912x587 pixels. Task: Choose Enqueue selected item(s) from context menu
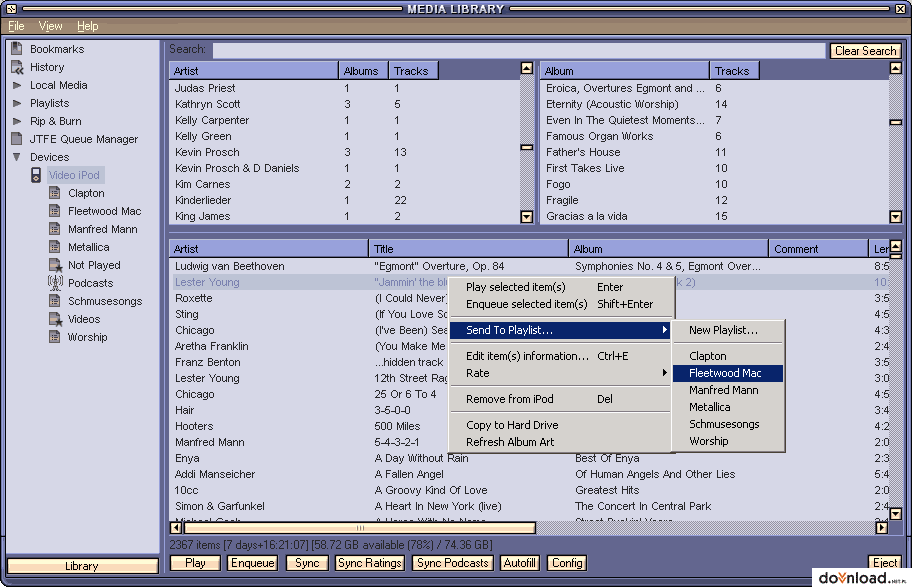pos(561,304)
